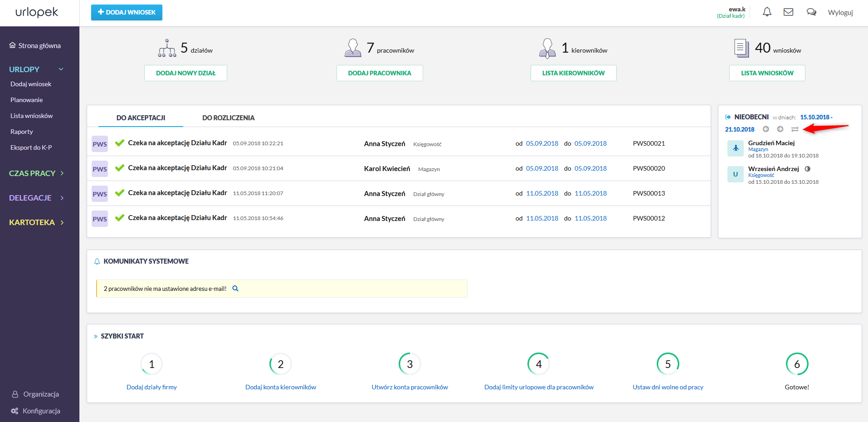This screenshot has height=422, width=868.
Task: Click the swap arrows icon in Nieobecni
Action: tap(795, 129)
